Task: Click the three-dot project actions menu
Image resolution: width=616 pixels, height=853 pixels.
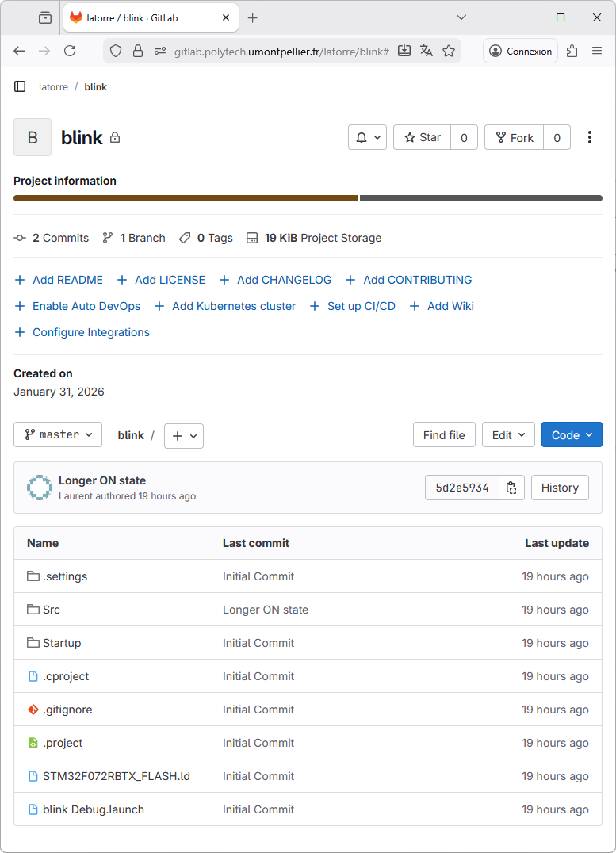Action: [x=589, y=137]
